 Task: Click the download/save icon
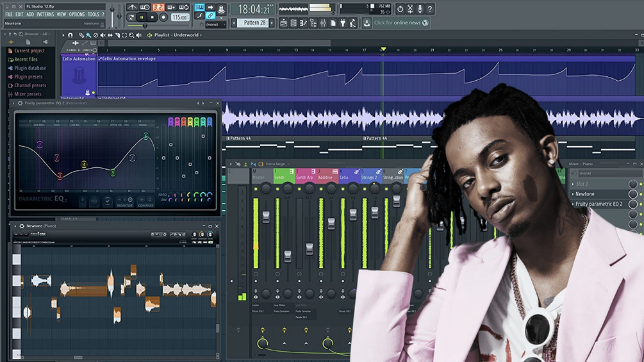(367, 23)
